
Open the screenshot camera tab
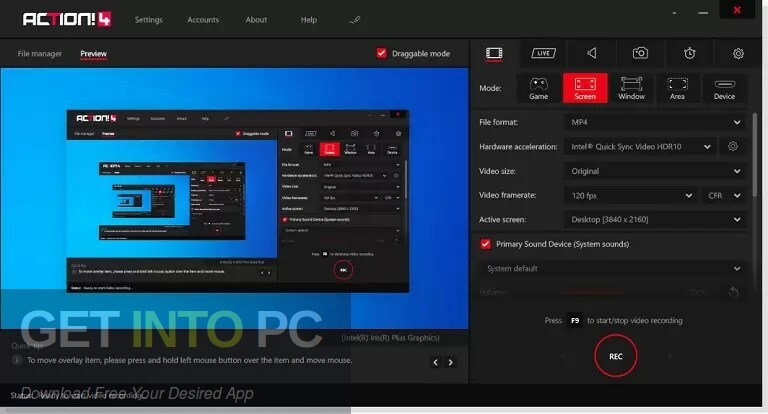pyautogui.click(x=640, y=53)
